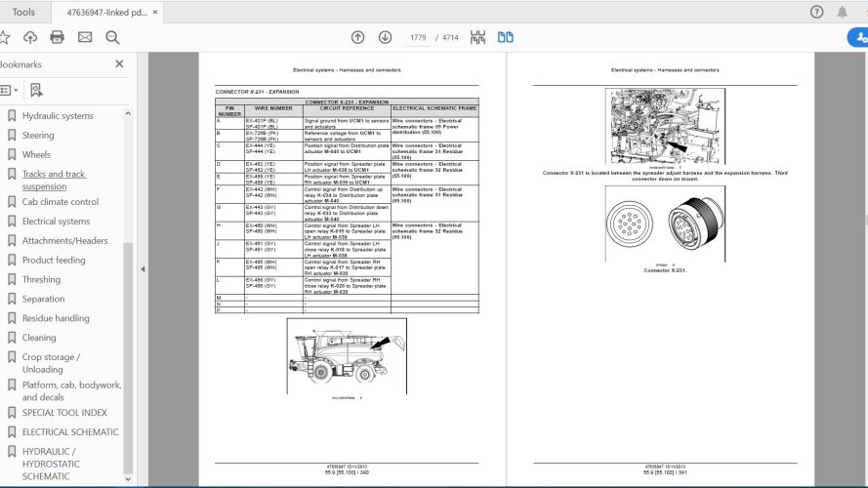Open bookmark options dropdown menu
Image resolution: width=868 pixels, height=488 pixels.
pyautogui.click(x=9, y=90)
